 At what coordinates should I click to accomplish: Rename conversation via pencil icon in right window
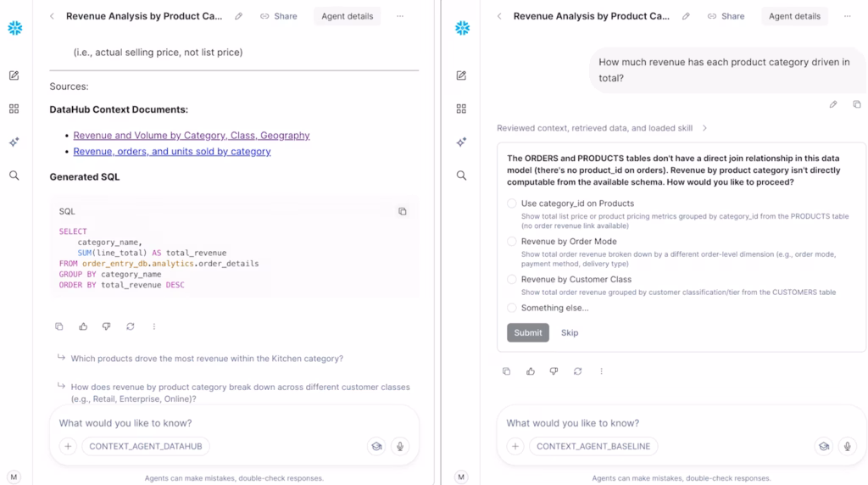point(686,16)
